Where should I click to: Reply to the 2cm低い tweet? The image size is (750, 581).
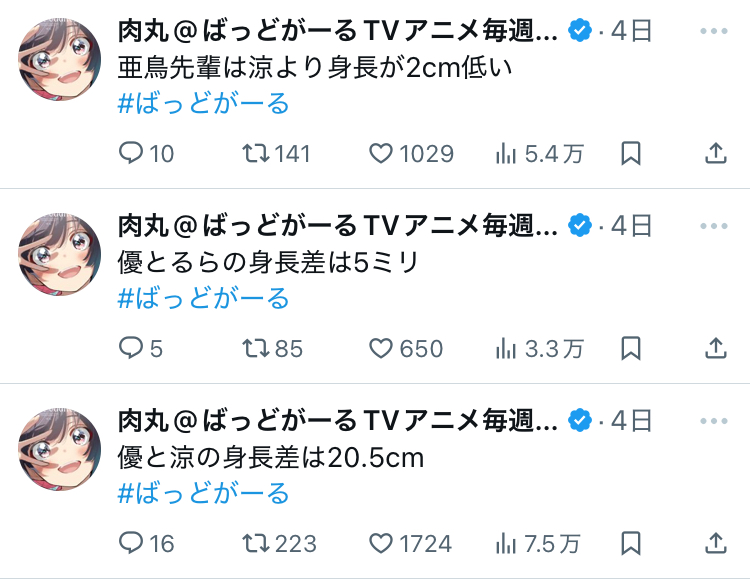(146, 154)
